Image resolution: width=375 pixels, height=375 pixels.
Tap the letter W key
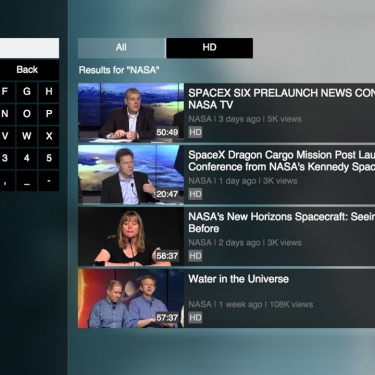[x=27, y=136]
